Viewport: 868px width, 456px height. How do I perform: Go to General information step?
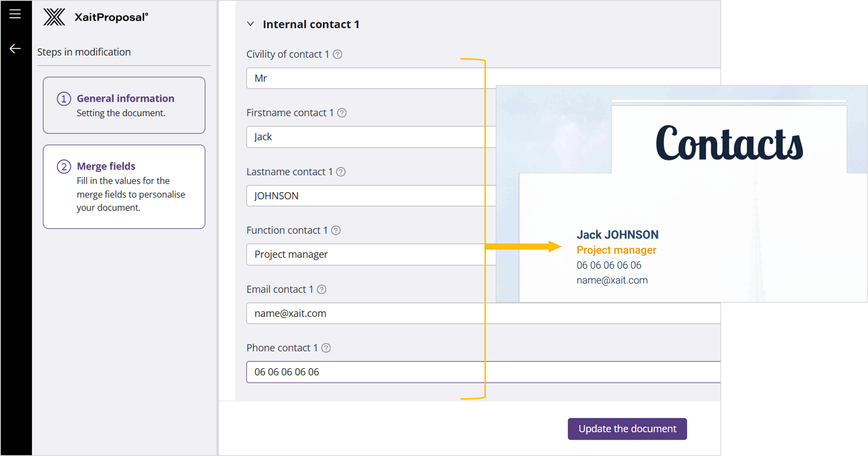click(x=124, y=105)
